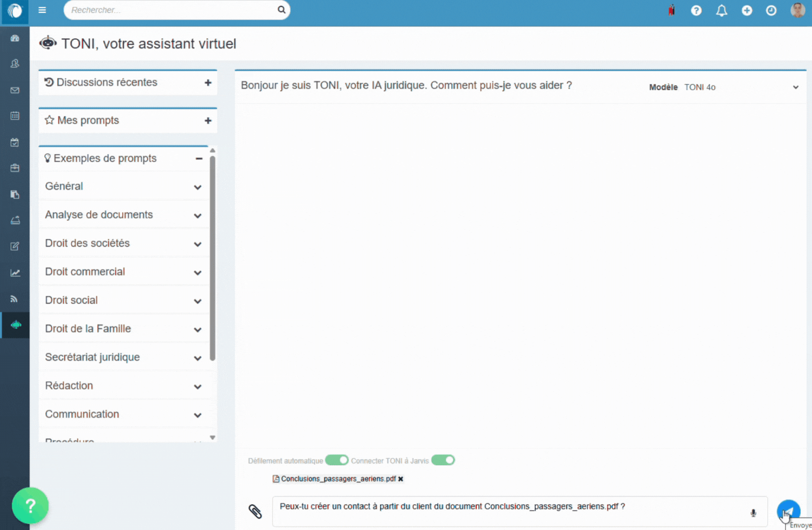Collapse the Exemples de prompts section

pos(199,159)
